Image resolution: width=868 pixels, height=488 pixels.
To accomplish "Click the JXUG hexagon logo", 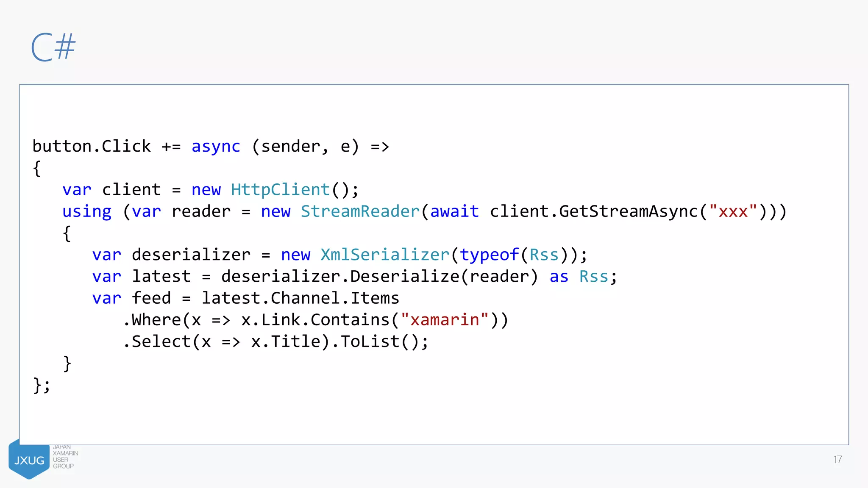I will pyautogui.click(x=29, y=459).
